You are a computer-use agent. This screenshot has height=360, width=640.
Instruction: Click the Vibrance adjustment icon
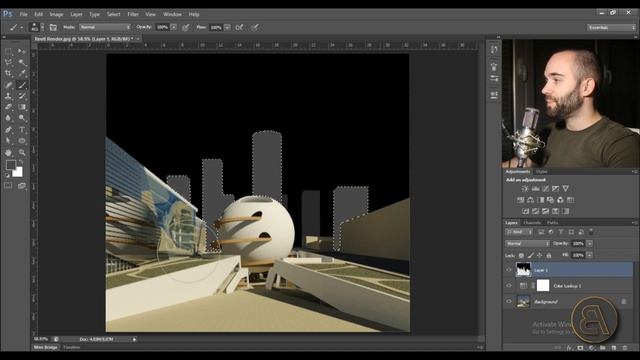[565, 189]
